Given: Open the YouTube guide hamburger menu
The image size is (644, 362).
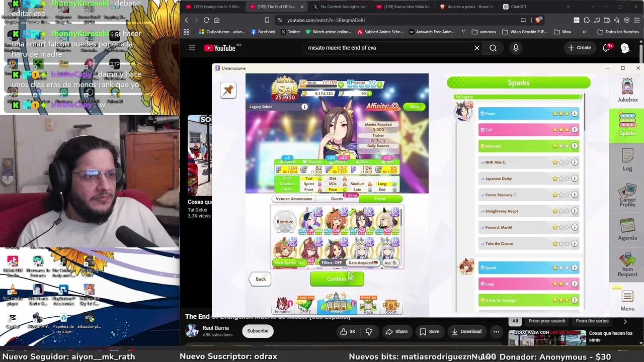Looking at the screenshot, I should pyautogui.click(x=192, y=48).
